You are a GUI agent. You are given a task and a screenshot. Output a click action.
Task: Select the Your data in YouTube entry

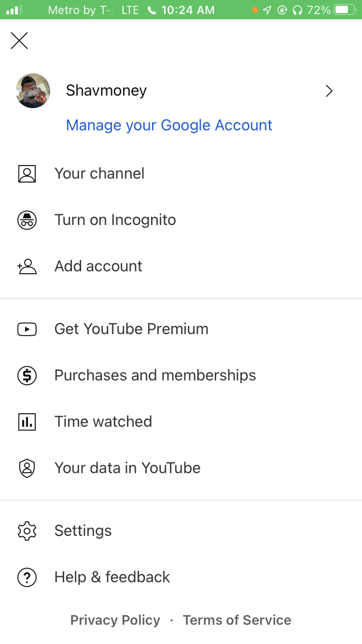coord(127,468)
